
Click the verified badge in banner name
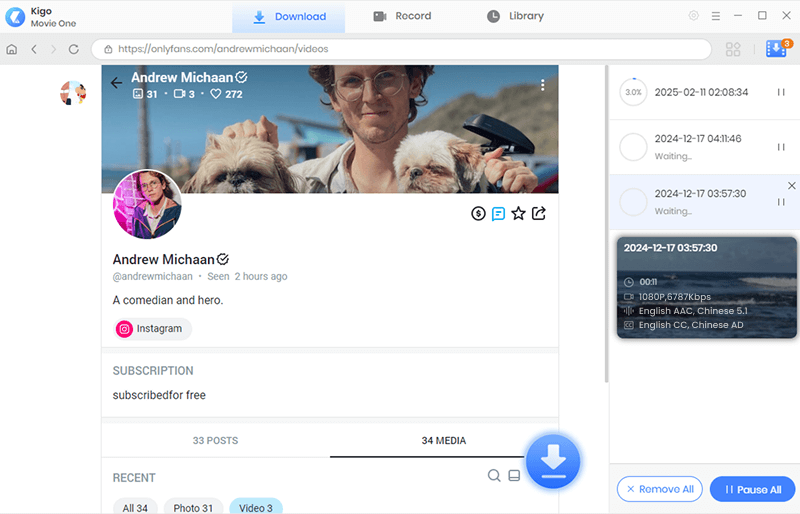point(241,77)
